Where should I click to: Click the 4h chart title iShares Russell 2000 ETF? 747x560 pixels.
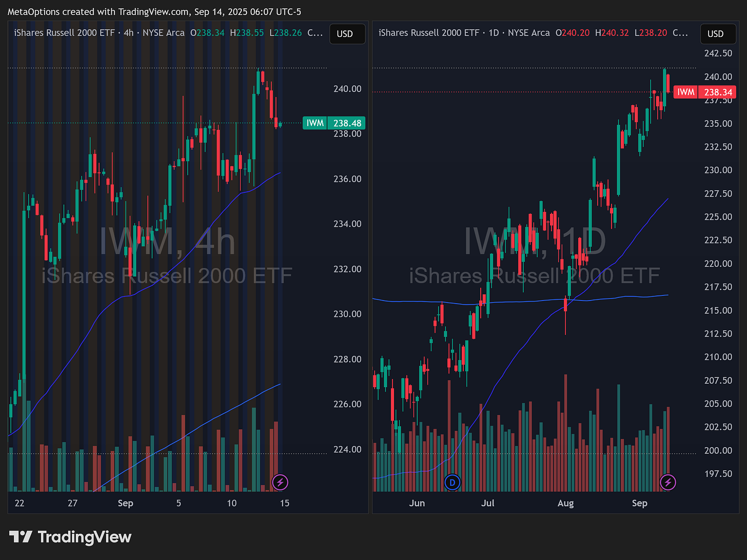point(64,33)
